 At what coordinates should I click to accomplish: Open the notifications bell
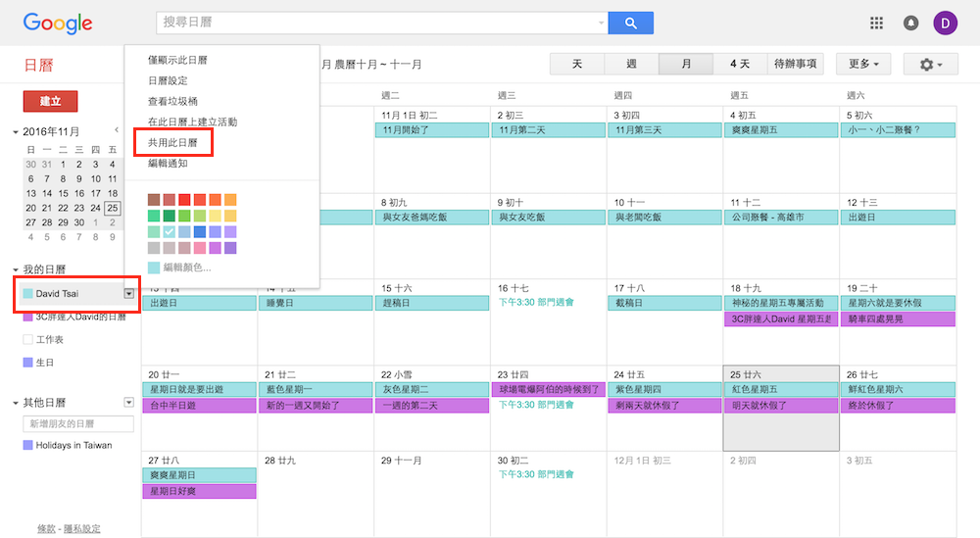click(910, 23)
